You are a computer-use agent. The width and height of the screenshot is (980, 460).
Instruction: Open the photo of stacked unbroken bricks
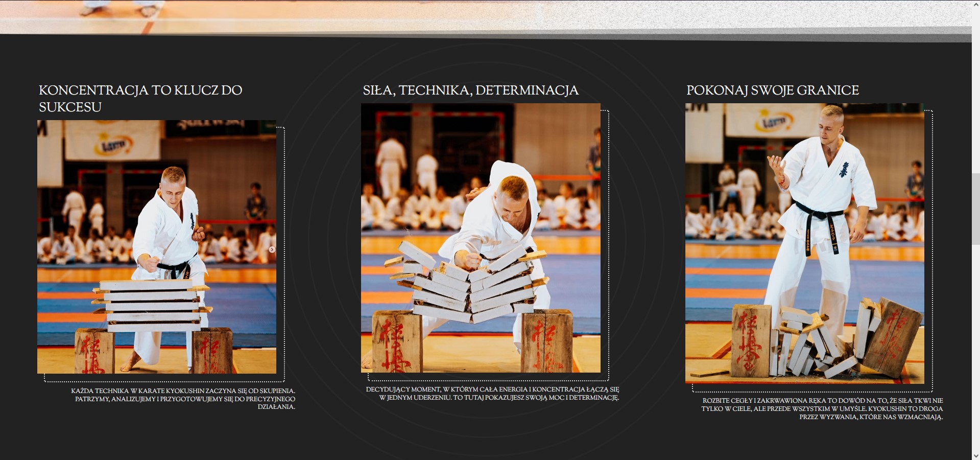[157, 247]
